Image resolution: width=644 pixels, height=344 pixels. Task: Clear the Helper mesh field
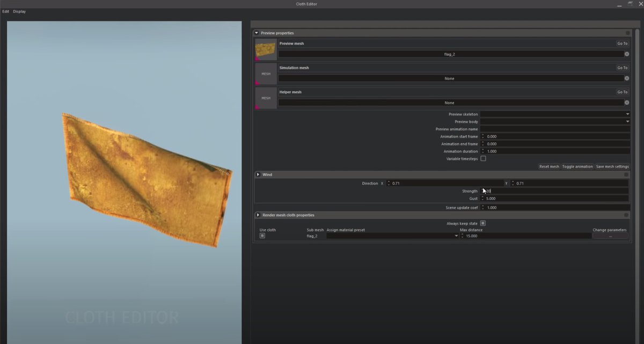point(627,103)
